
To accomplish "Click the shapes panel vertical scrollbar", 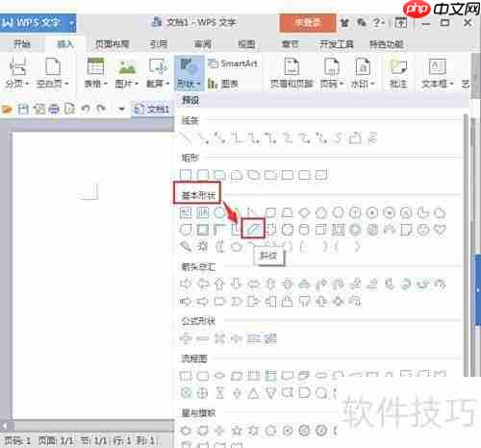I will (466, 245).
